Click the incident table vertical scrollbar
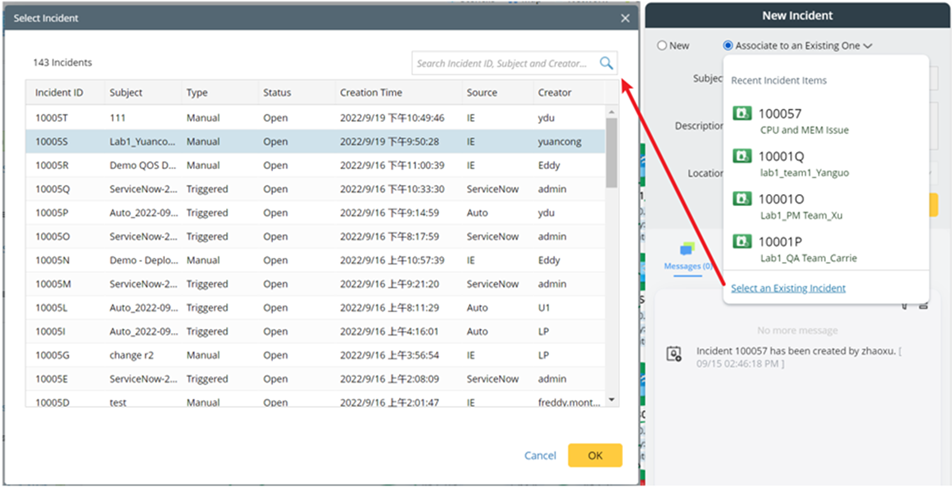This screenshot has width=952, height=498. (x=611, y=160)
